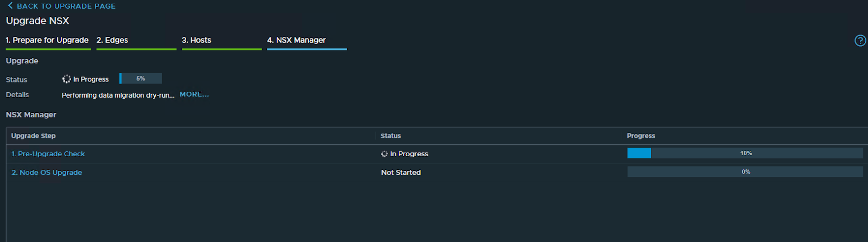Click the Pre-Upgrade Check spinner icon
Screen dimensions: 868x242
[384, 154]
